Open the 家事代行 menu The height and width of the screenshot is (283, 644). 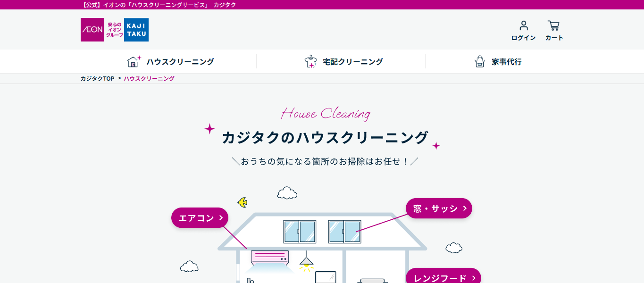tap(498, 61)
